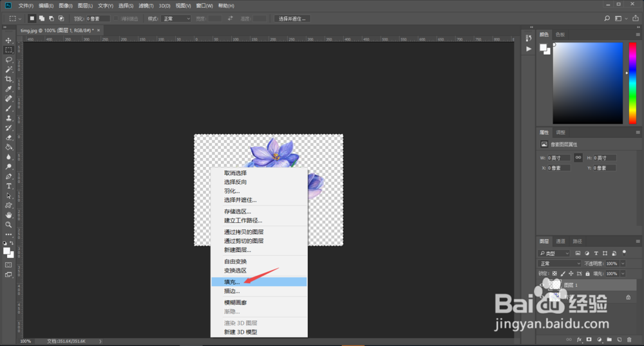Select the History Brush tool
This screenshot has width=644, height=346.
click(x=8, y=128)
